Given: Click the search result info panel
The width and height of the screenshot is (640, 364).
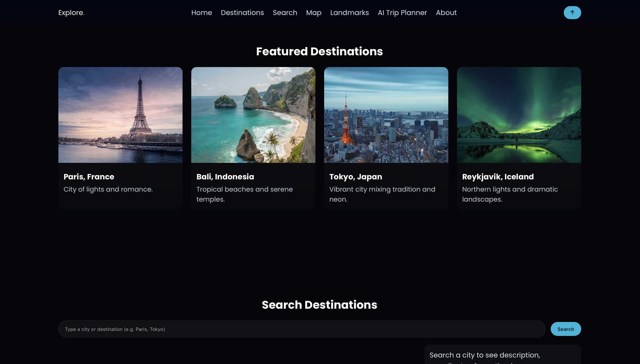Looking at the screenshot, I should coord(502,355).
